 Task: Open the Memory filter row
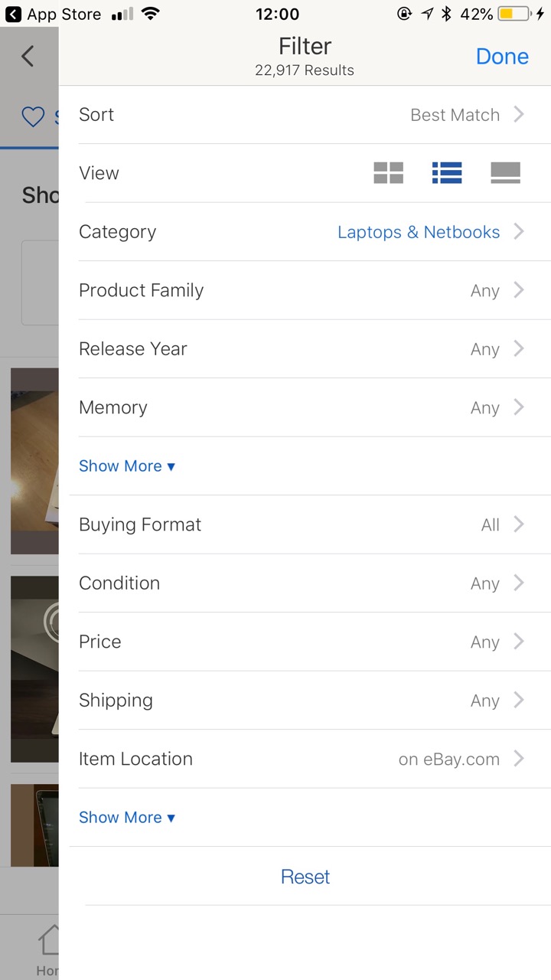pyautogui.click(x=306, y=407)
